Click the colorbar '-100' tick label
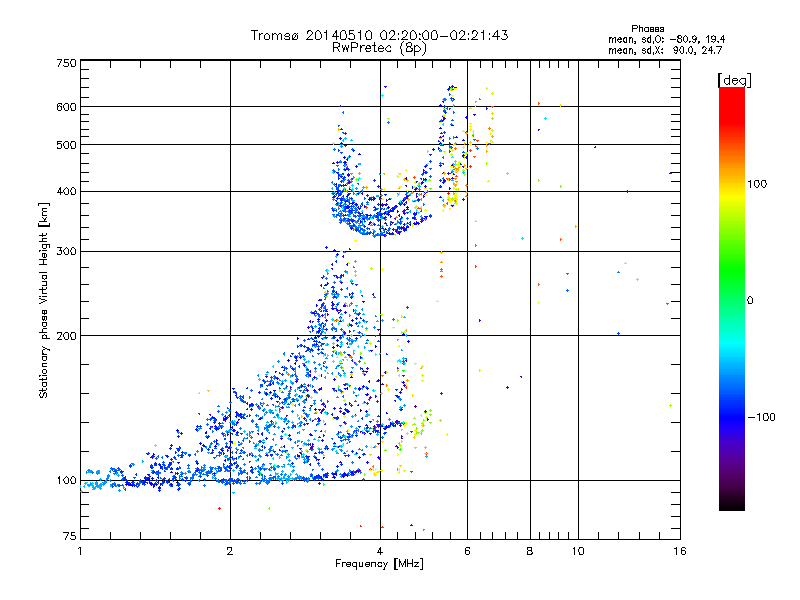Screen dimensions: 800x600 click(762, 417)
